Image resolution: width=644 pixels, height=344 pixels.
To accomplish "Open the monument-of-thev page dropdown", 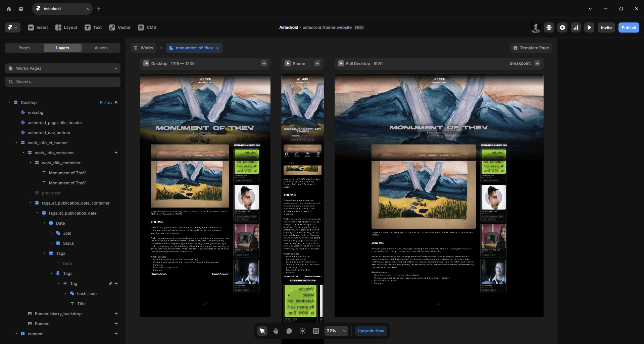I will [x=194, y=48].
